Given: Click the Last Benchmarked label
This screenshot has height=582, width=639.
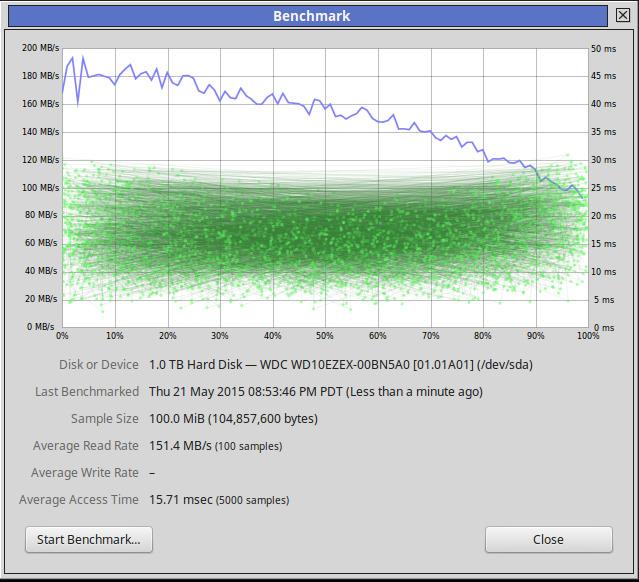Looking at the screenshot, I should (87, 392).
